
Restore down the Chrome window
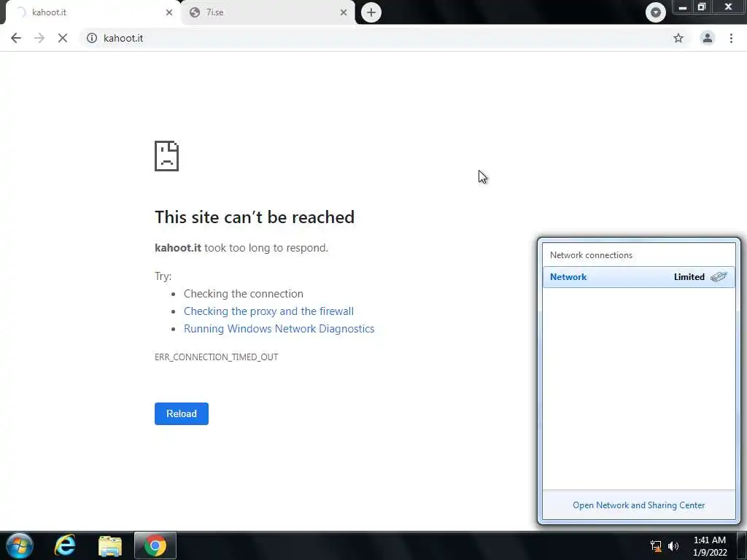click(x=702, y=7)
